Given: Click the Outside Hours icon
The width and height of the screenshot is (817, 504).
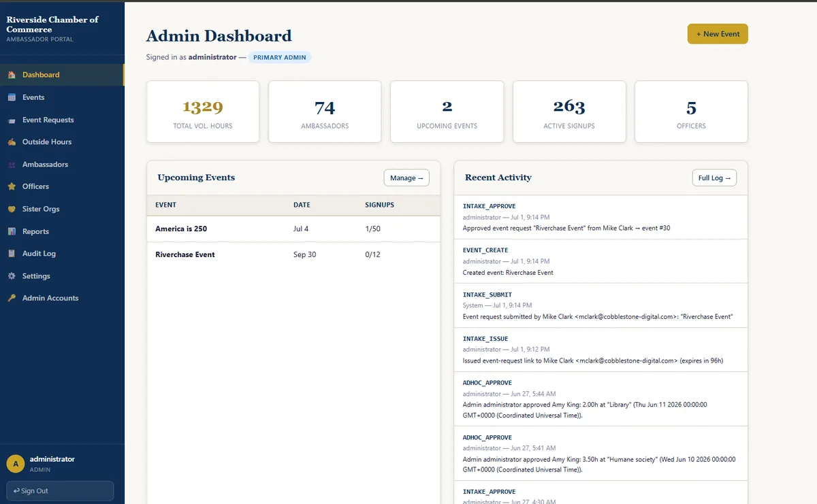Looking at the screenshot, I should (12, 142).
